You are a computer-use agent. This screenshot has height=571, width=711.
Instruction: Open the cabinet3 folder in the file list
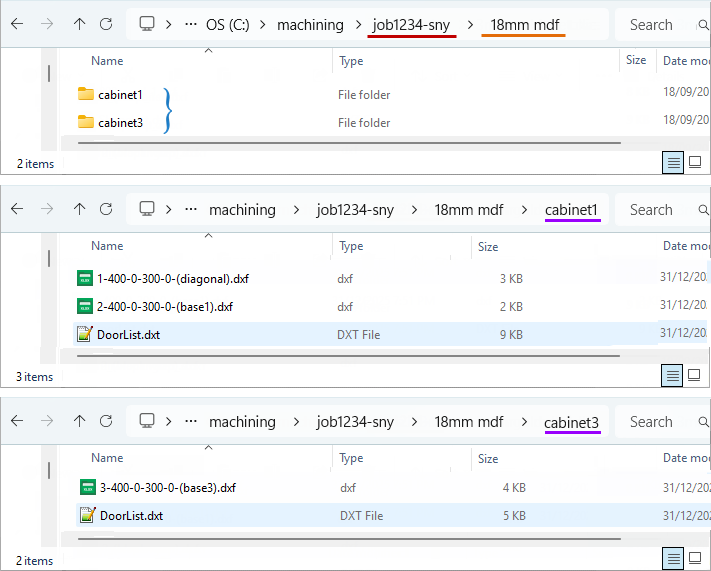point(120,123)
